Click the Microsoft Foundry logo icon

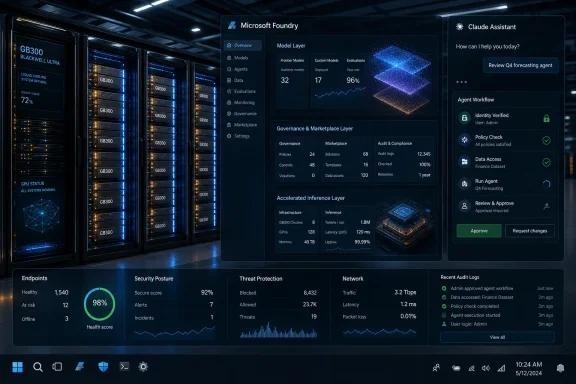(x=232, y=25)
